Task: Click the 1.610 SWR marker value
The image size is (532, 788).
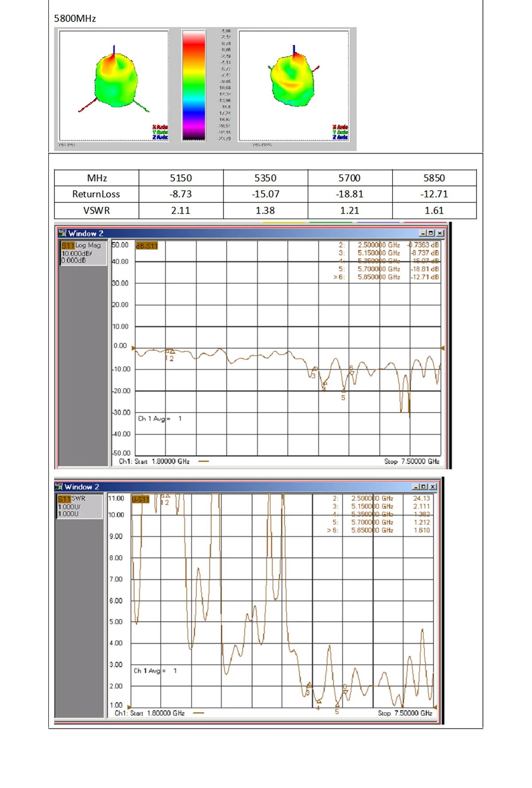Action: click(422, 530)
